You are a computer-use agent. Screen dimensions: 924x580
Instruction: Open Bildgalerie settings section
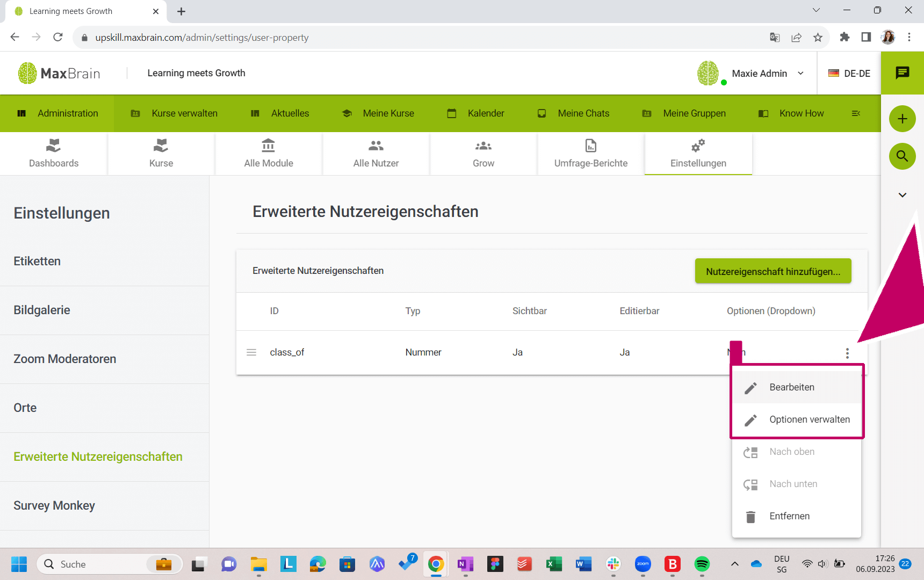pos(104,310)
